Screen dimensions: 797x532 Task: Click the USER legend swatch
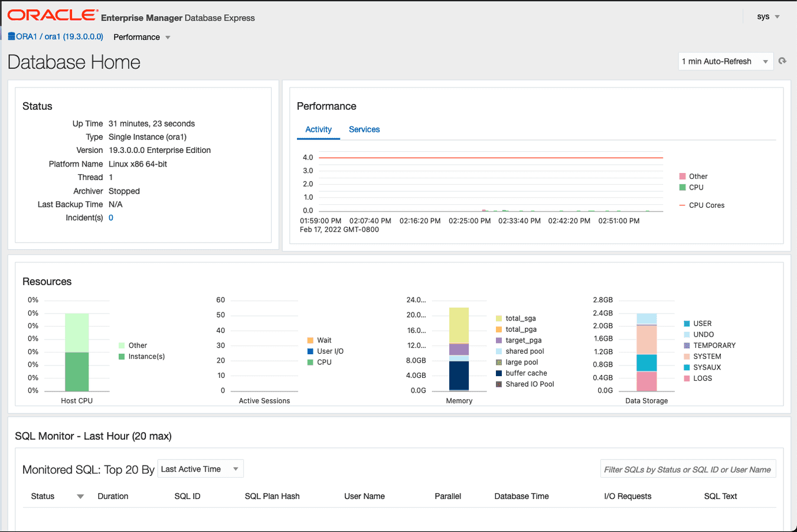pos(687,324)
